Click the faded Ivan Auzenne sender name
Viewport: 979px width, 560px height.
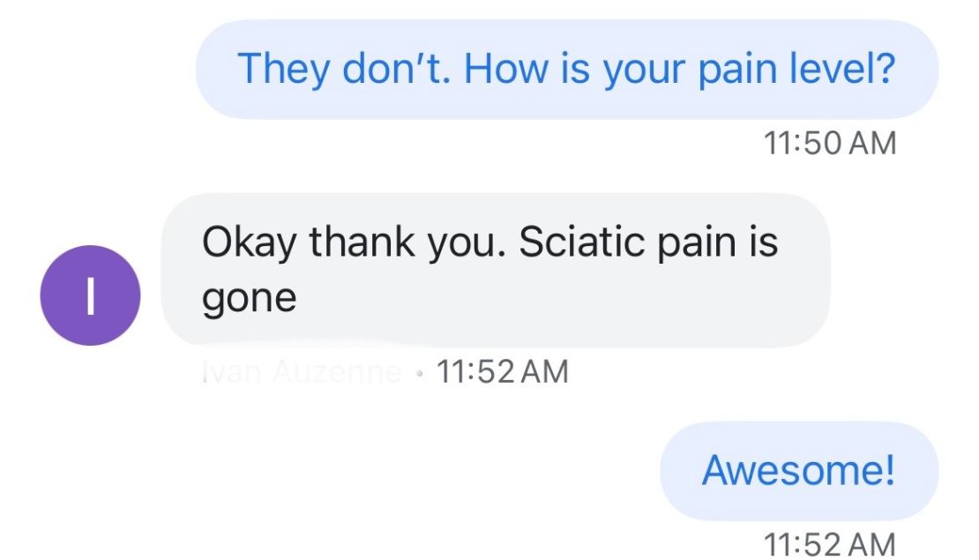click(x=301, y=372)
